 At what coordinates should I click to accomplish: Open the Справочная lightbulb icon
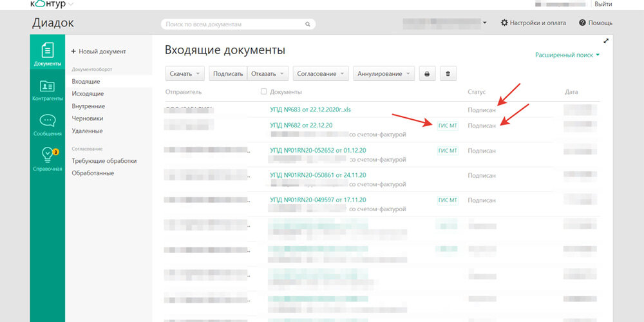[x=47, y=155]
